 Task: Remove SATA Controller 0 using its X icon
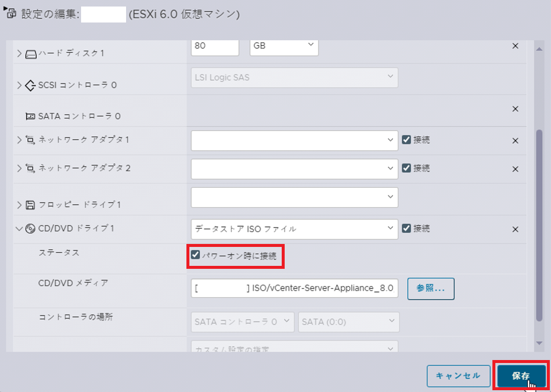pos(515,109)
